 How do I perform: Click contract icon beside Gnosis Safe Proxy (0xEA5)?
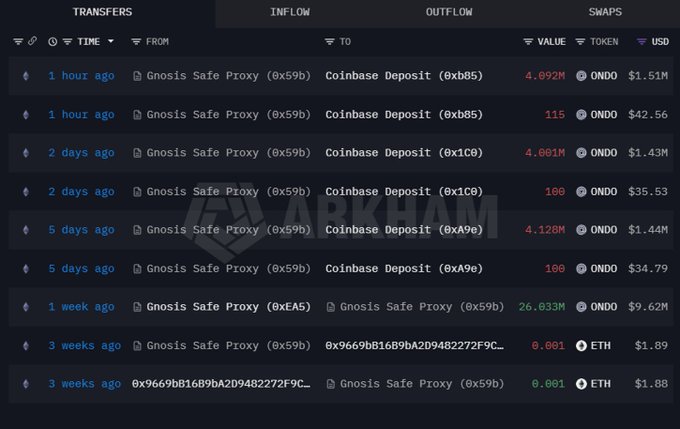click(x=137, y=307)
